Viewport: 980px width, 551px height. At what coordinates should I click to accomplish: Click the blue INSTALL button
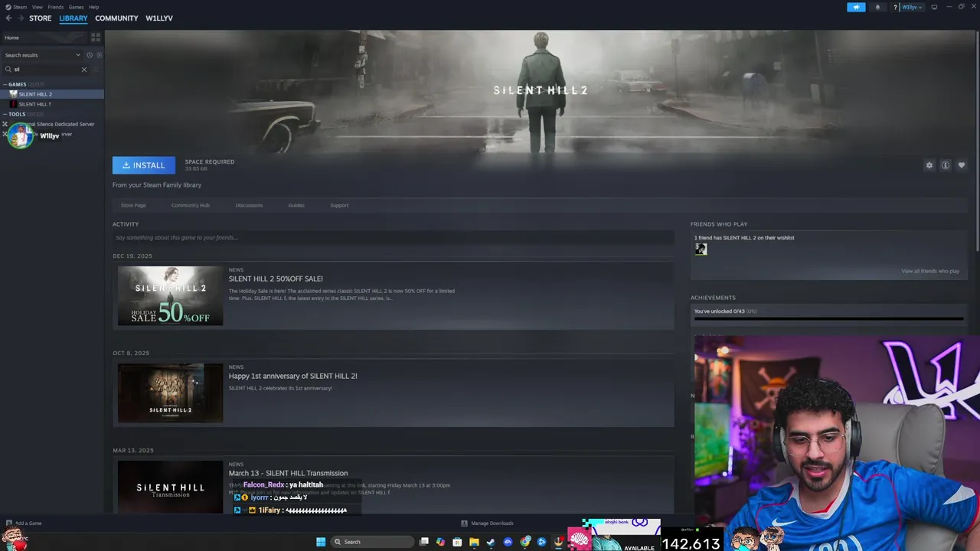coord(144,165)
